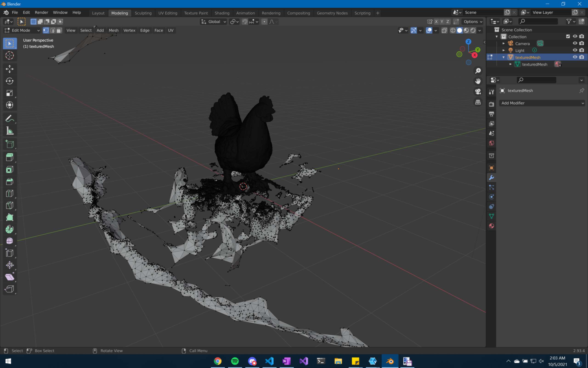Select the Transform tool
Image resolution: width=588 pixels, height=368 pixels.
(x=10, y=105)
